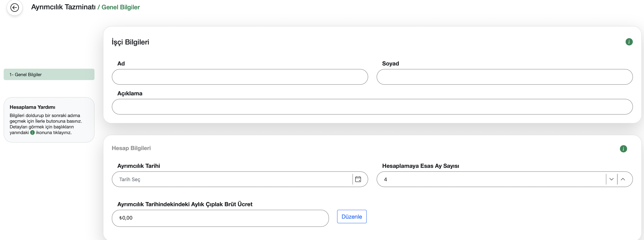This screenshot has width=644, height=240.
Task: Decrease month count with the down chevron
Action: pos(612,179)
